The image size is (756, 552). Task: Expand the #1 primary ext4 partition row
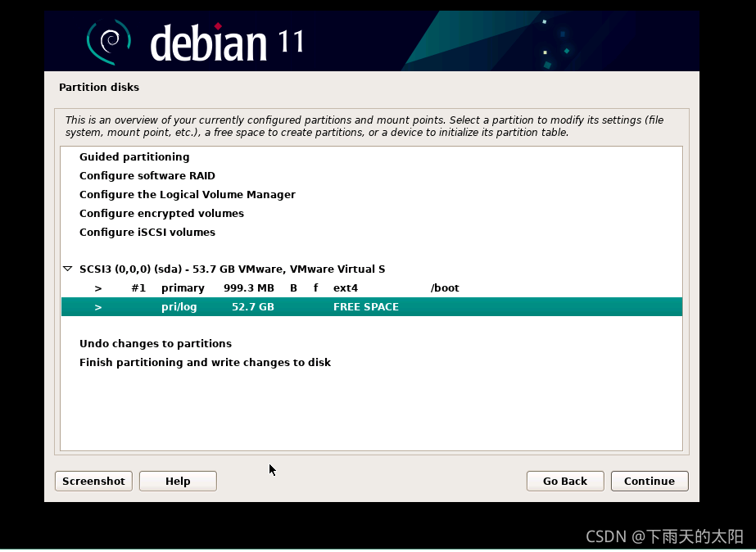coord(97,287)
